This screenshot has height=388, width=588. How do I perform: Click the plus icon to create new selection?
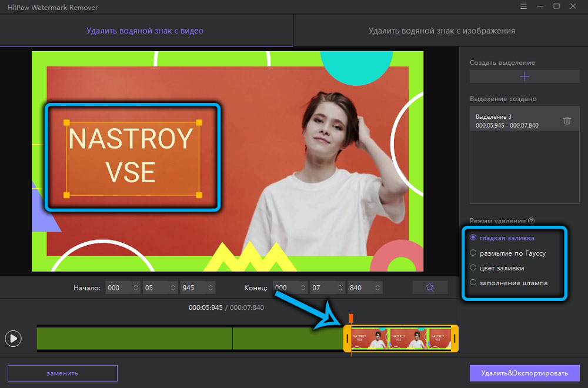coord(524,76)
